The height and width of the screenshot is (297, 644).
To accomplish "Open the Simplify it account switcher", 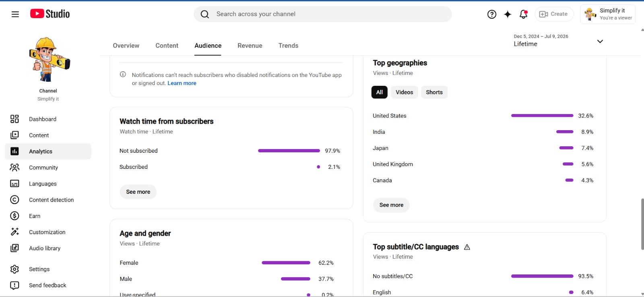I will click(x=608, y=14).
